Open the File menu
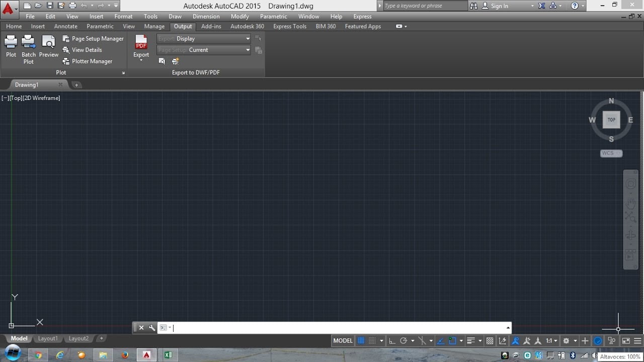The height and width of the screenshot is (362, 644). coord(30,17)
